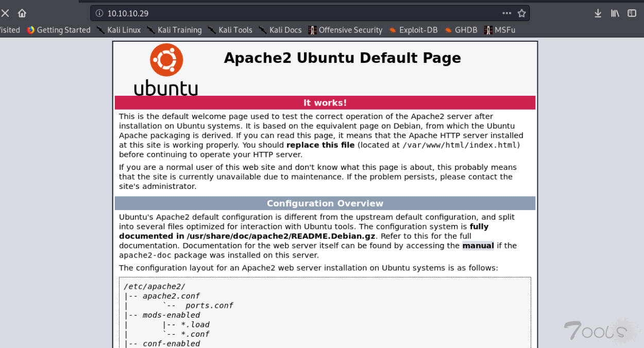Image resolution: width=644 pixels, height=348 pixels.
Task: Follow the highlighted manual link
Action: point(478,246)
